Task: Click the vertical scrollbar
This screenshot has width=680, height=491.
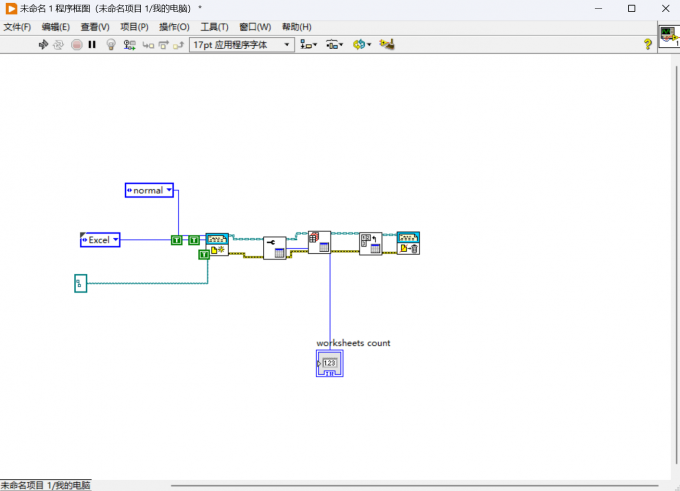Action: [676, 265]
